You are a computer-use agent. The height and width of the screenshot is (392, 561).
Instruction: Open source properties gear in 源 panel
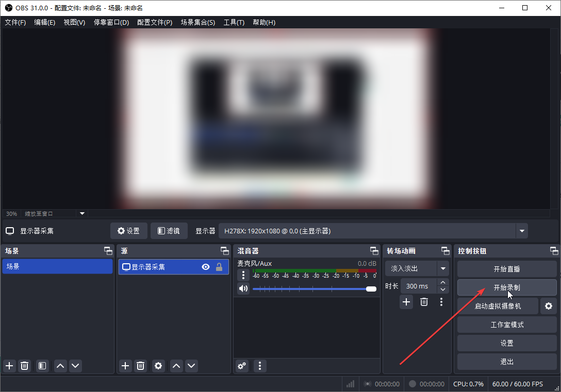(158, 366)
